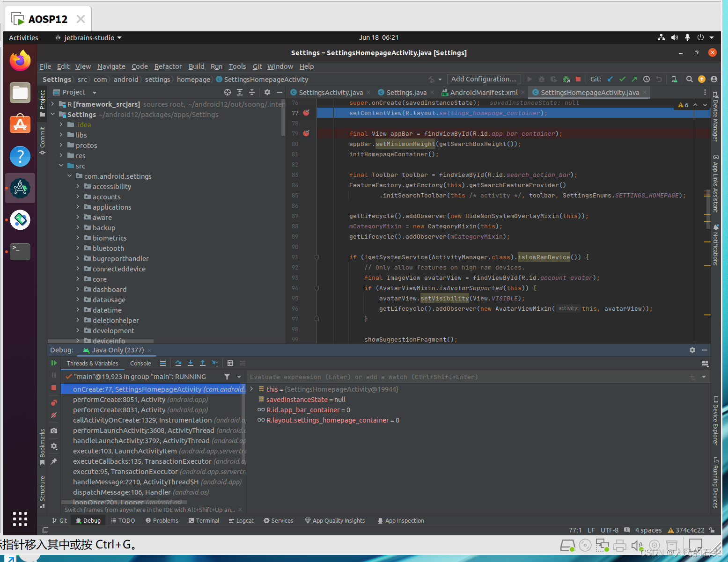The image size is (728, 562).
Task: Click the Git commit checkmark icon
Action: [622, 79]
